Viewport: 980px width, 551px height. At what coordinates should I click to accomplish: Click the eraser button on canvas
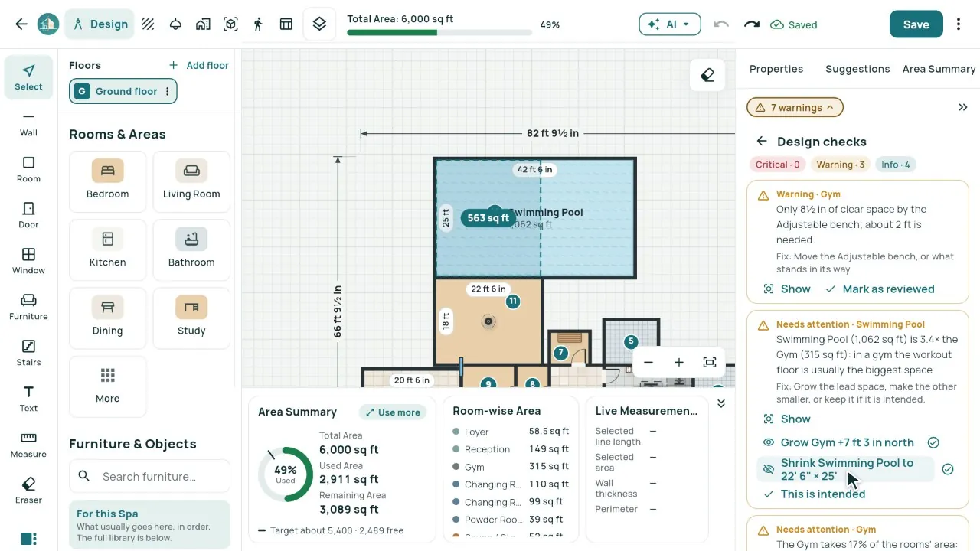pyautogui.click(x=707, y=75)
